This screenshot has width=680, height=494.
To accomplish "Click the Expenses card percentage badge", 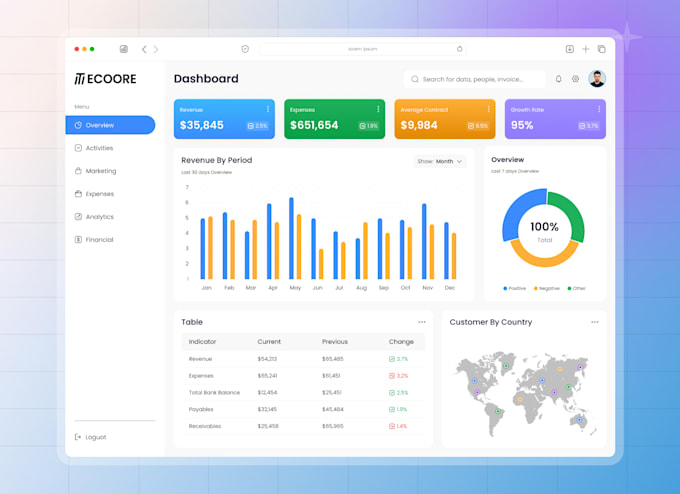I will click(x=369, y=126).
